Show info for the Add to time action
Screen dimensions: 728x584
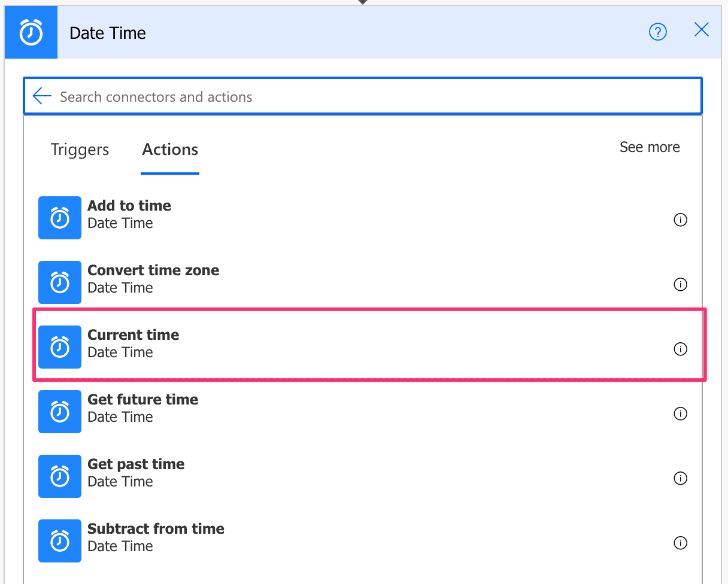(x=680, y=220)
